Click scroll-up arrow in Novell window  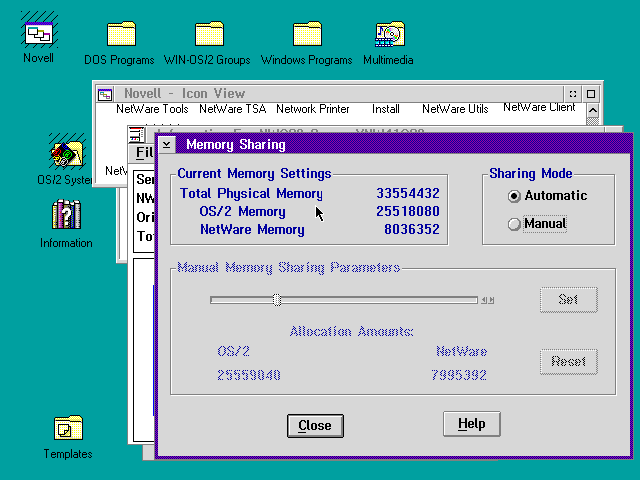593,110
